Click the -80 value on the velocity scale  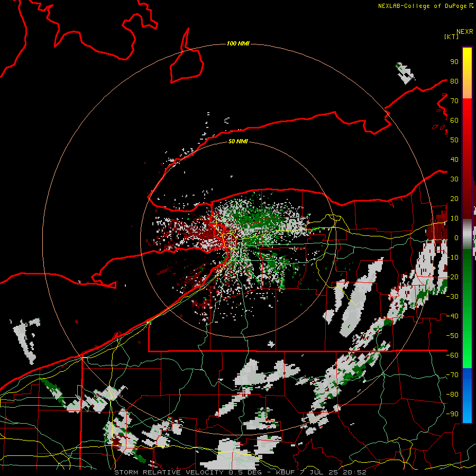tap(452, 395)
